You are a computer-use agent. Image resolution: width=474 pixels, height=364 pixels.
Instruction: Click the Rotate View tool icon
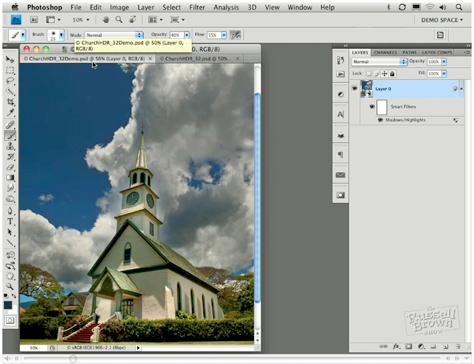133,20
